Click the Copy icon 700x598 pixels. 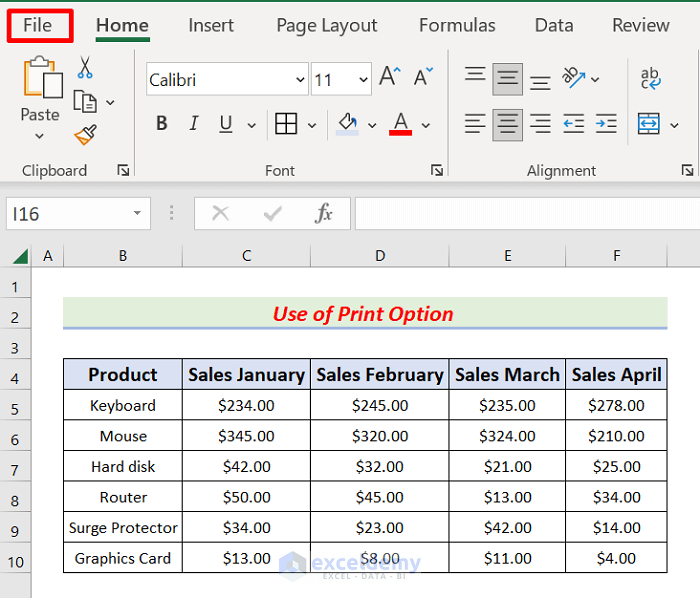click(85, 101)
